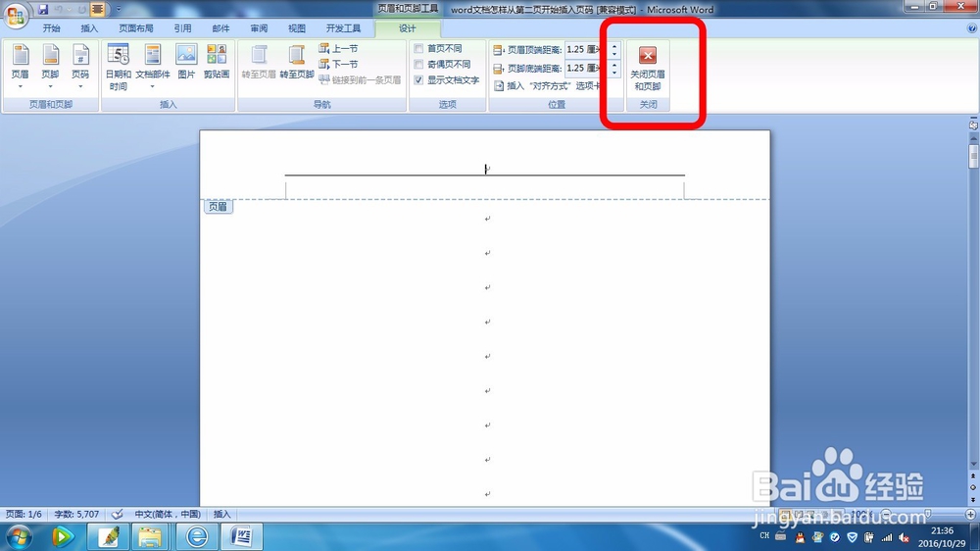
Task: Expand the 页眉 dropdown arrow
Action: pos(20,86)
